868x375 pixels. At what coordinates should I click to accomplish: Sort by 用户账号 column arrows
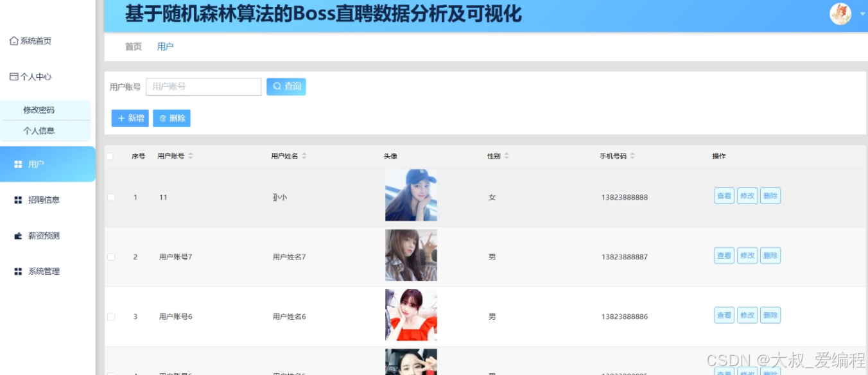(x=191, y=156)
